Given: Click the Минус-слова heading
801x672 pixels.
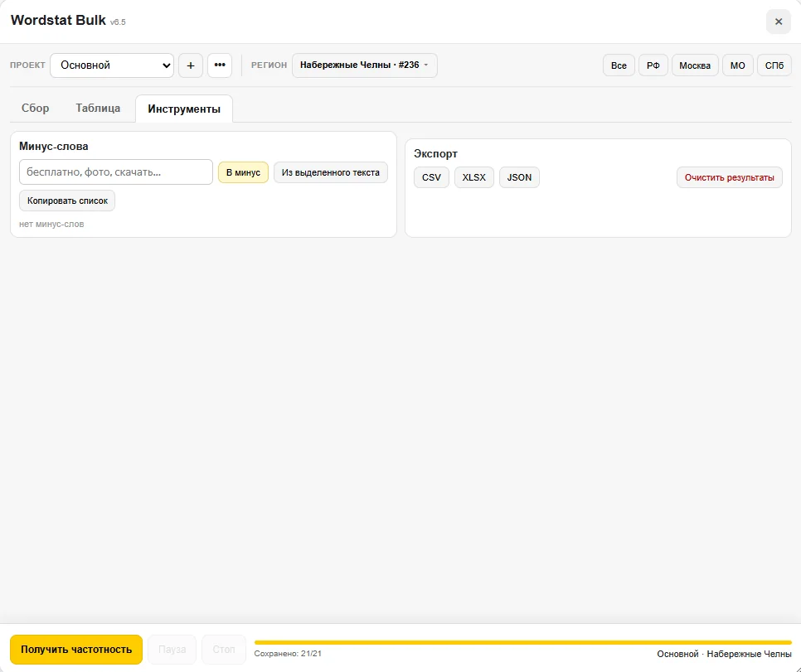Looking at the screenshot, I should (x=54, y=147).
